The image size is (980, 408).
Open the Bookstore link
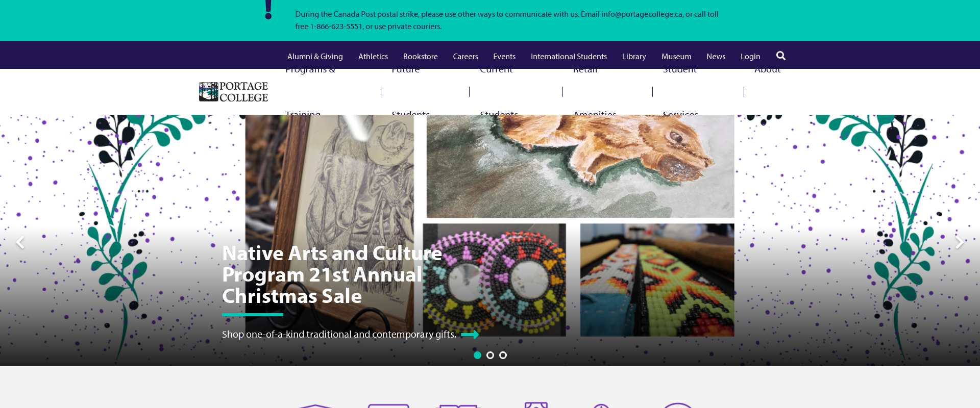coord(420,56)
